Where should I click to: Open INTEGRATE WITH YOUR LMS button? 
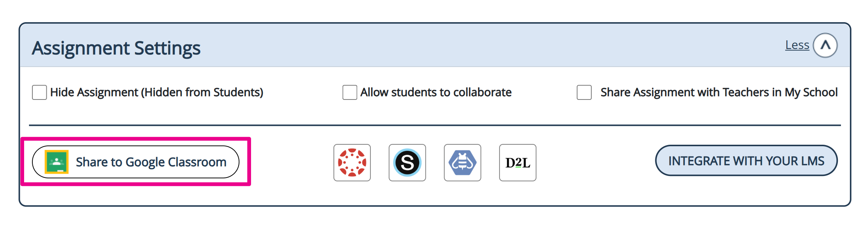[x=746, y=161]
